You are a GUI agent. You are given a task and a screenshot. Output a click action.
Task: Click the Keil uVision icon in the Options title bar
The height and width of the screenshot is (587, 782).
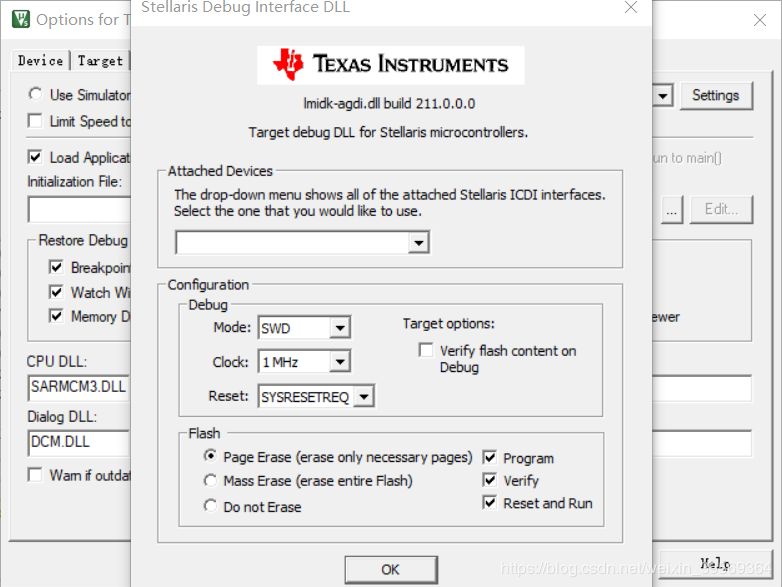[20, 19]
